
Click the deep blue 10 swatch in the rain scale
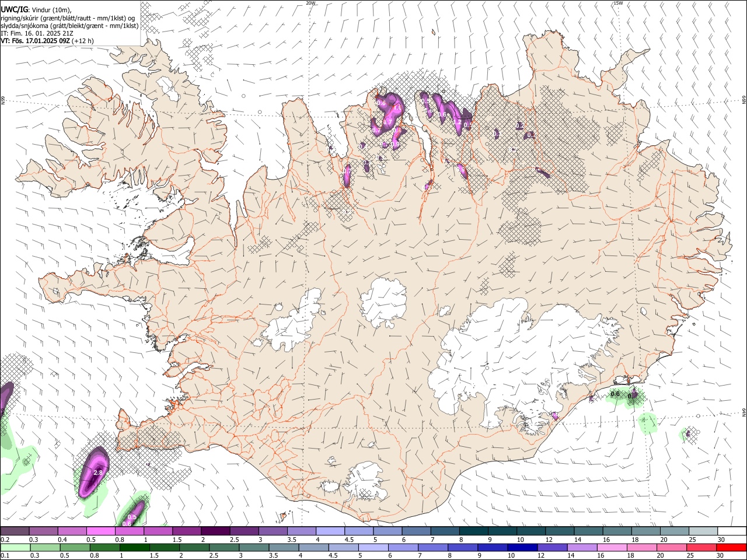click(522, 547)
